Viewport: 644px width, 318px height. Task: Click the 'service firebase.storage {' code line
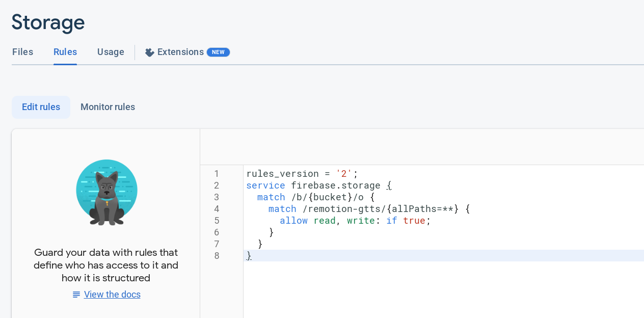pos(319,185)
